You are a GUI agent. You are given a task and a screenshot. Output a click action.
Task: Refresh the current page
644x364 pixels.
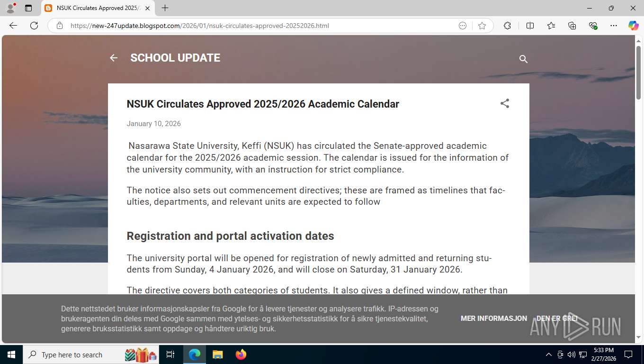(x=34, y=26)
